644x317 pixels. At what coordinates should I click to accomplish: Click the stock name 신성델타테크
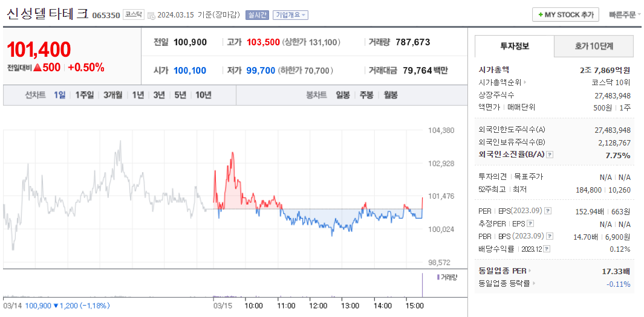47,14
